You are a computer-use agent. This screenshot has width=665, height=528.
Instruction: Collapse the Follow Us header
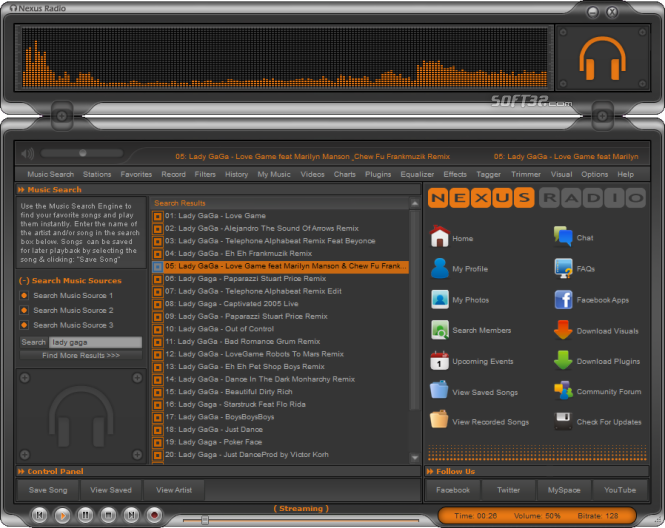[430, 472]
